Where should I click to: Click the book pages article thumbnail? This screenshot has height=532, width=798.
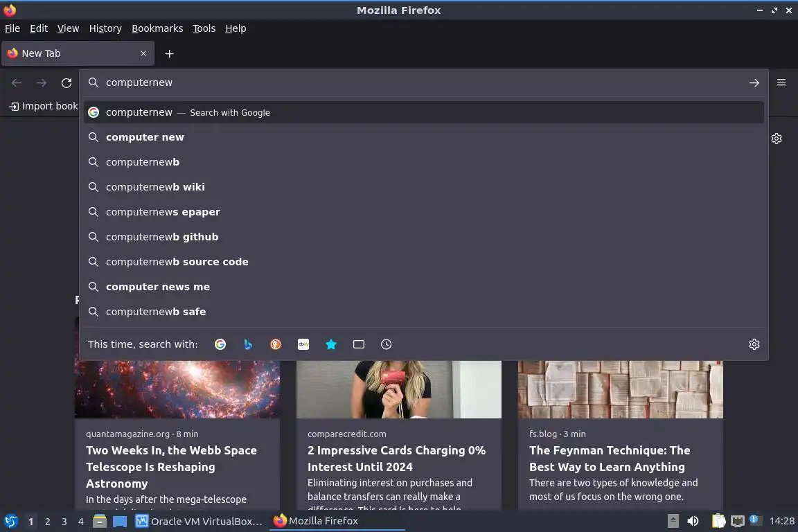click(x=621, y=389)
